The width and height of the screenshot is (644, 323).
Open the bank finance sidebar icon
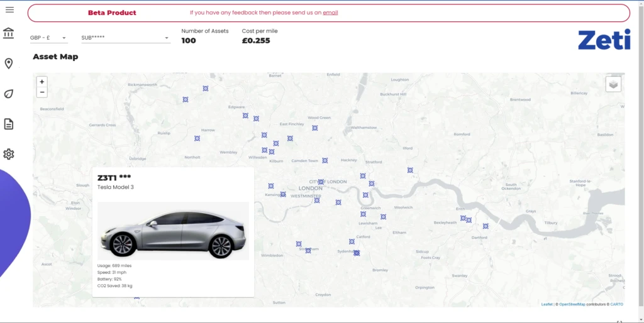[8, 33]
